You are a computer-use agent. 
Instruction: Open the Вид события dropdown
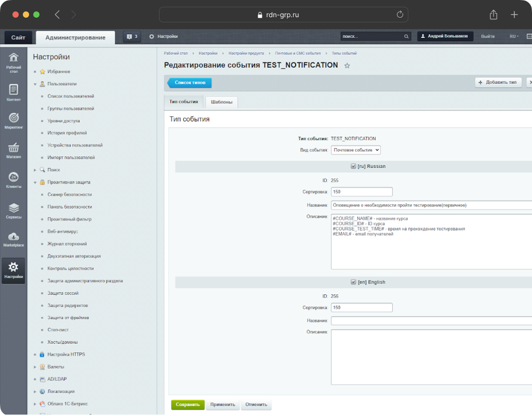356,150
